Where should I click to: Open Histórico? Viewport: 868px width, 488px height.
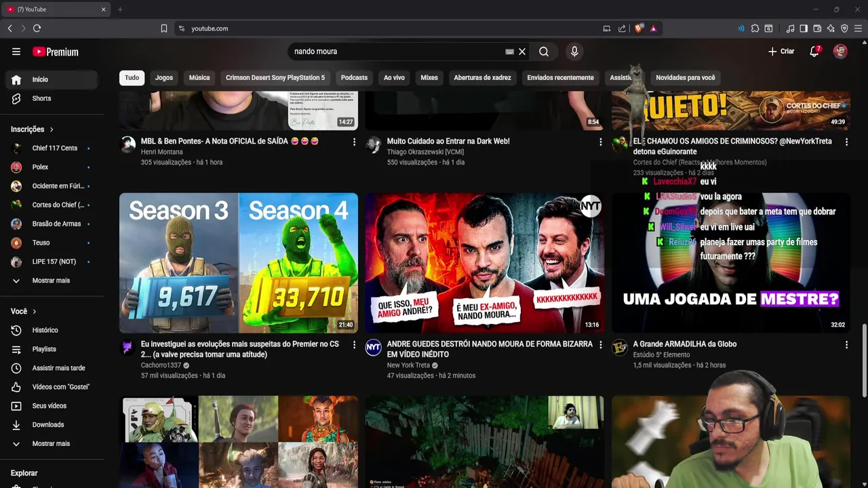52,330
